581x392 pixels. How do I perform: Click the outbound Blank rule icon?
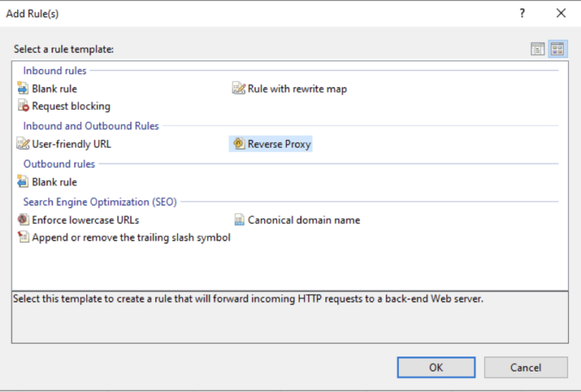click(x=23, y=182)
